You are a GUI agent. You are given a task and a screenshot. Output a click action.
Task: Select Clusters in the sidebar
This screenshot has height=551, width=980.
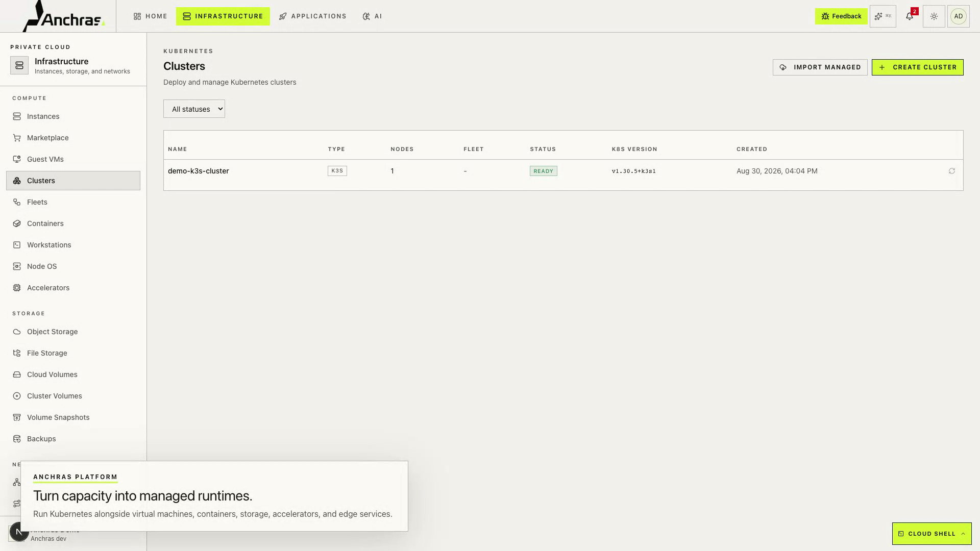pos(73,181)
